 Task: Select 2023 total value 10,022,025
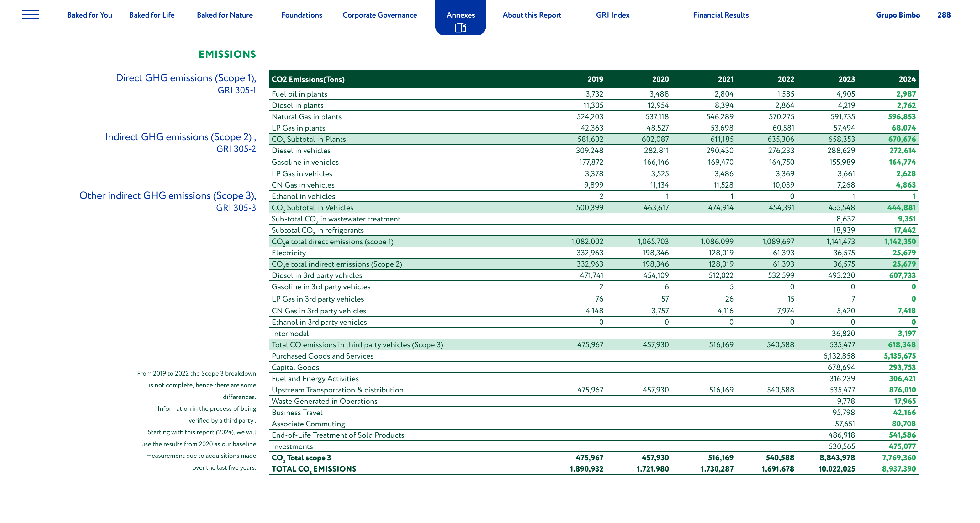(x=837, y=469)
